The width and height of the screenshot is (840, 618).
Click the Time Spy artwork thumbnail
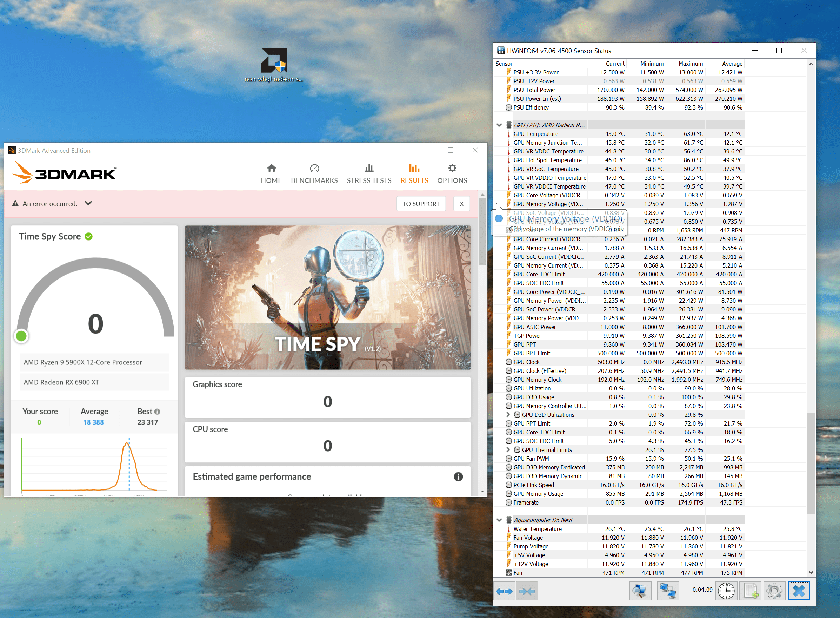click(327, 297)
